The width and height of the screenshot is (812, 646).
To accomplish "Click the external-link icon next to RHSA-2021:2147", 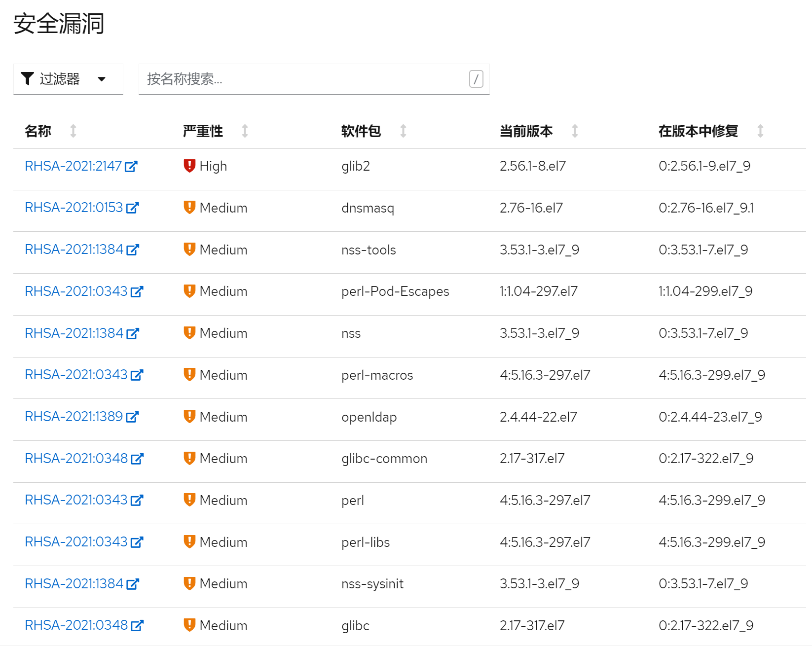I will (132, 166).
